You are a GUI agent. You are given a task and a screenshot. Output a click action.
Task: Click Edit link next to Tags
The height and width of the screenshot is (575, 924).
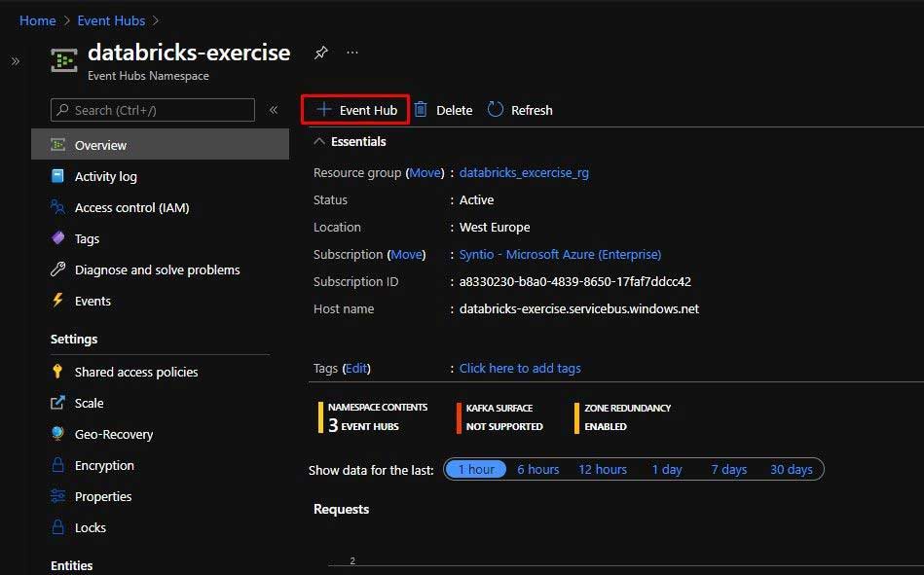point(356,368)
